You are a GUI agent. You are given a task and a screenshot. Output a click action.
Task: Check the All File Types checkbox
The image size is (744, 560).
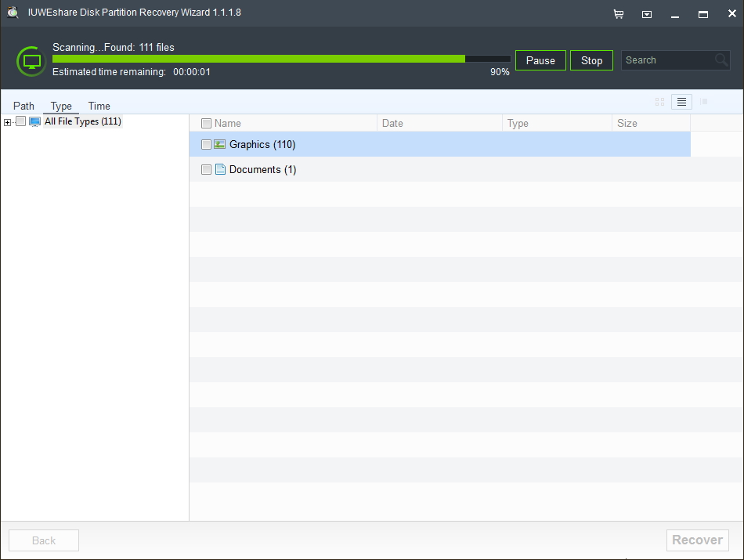tap(20, 121)
